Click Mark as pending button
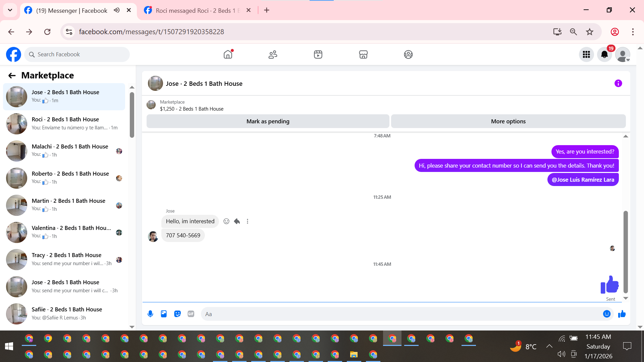Screen dimensions: 644x362 click(268, 121)
